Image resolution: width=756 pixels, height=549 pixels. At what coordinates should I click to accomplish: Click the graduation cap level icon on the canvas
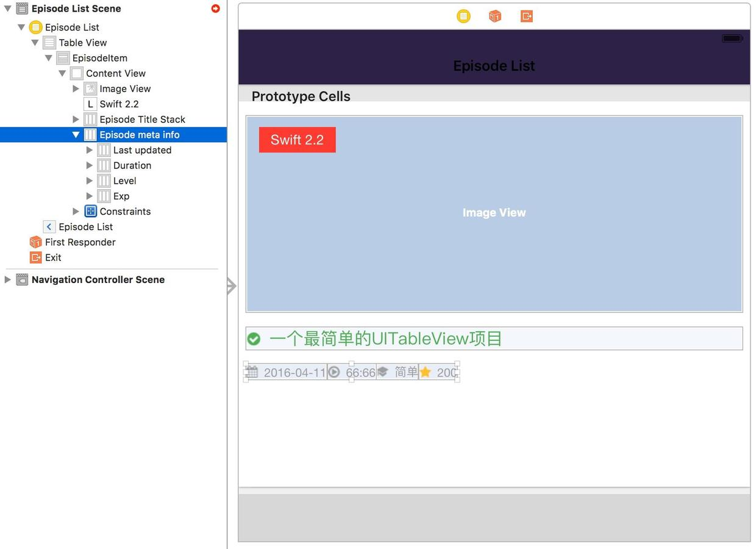[383, 372]
